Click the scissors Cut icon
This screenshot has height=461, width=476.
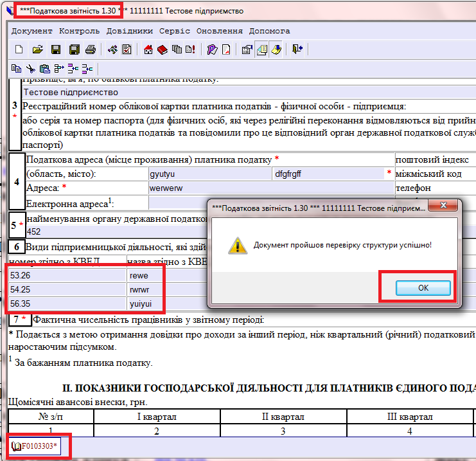(30, 69)
